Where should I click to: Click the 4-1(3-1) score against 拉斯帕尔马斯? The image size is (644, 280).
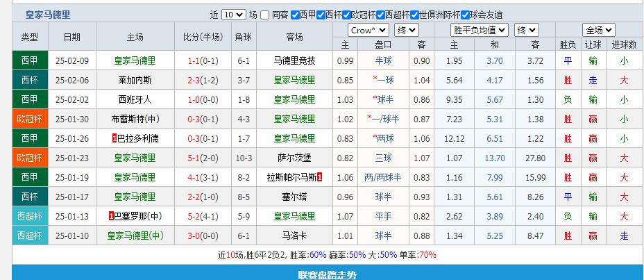[203, 178]
